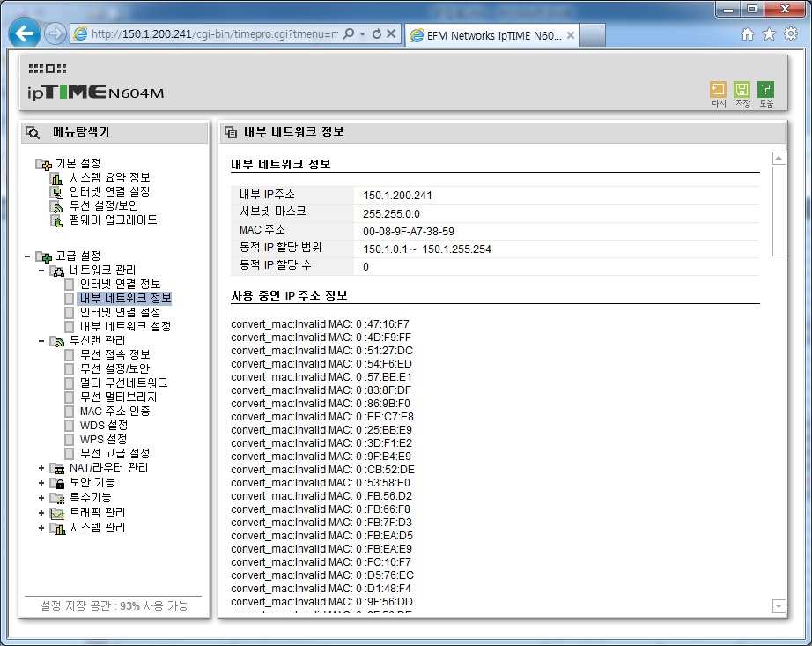
Task: Collapse the 무선랜 관리 tree node
Action: click(x=41, y=341)
